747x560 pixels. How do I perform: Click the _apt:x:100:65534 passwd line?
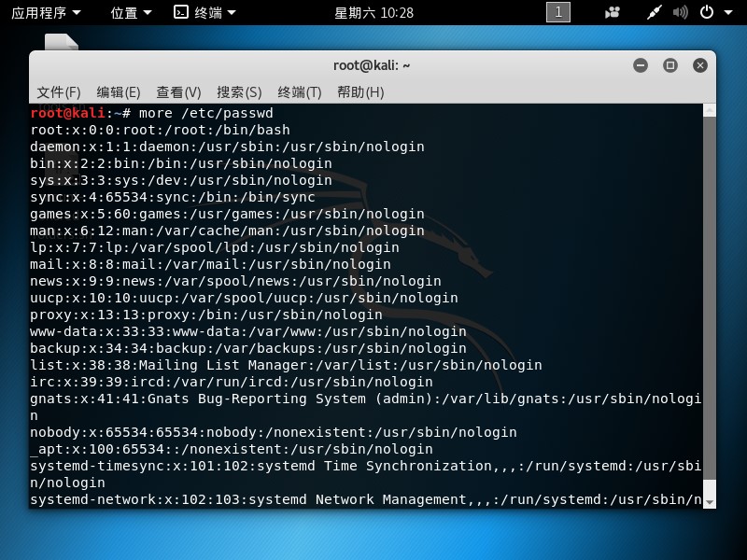232,449
